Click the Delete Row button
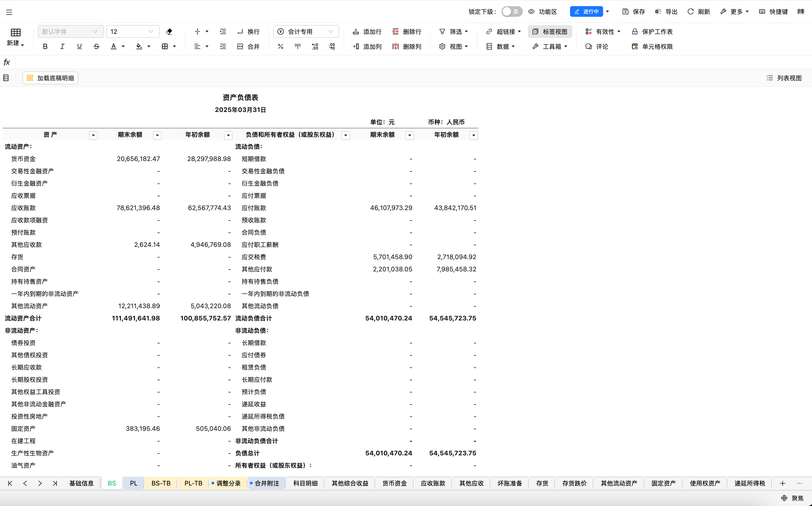 click(x=407, y=31)
